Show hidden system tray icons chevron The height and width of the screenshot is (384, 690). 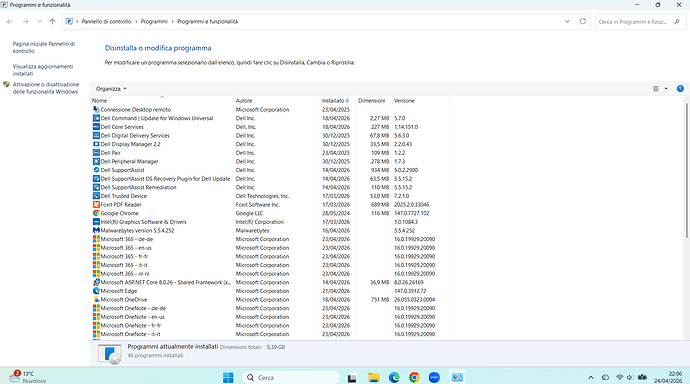tap(591, 377)
